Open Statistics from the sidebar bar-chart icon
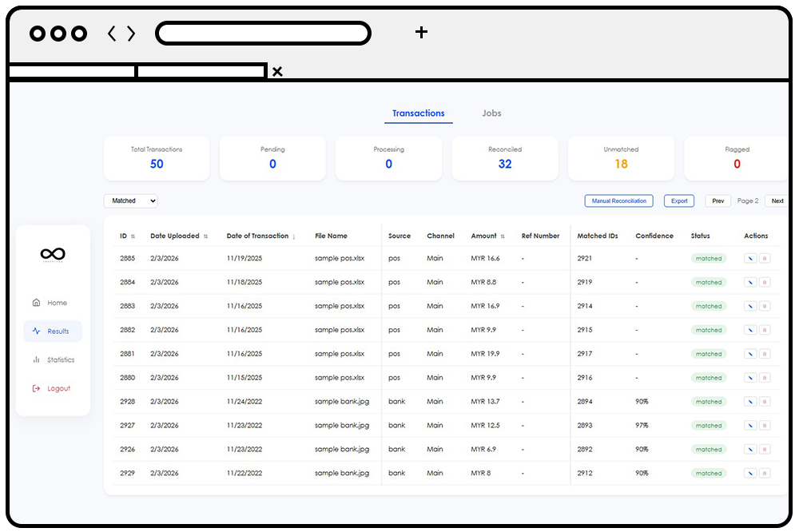Image resolution: width=799 pixels, height=532 pixels. point(36,360)
